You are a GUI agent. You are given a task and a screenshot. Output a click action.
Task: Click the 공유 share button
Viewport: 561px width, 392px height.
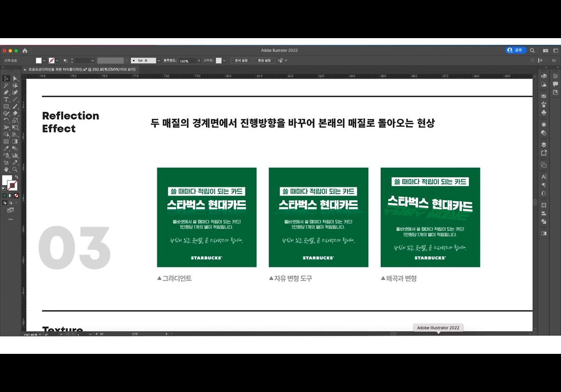point(515,50)
